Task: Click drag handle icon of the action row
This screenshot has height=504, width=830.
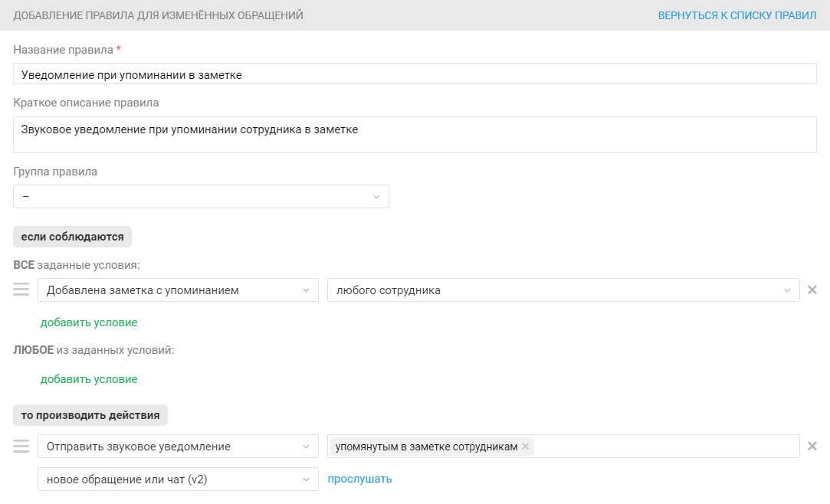Action: point(21,446)
